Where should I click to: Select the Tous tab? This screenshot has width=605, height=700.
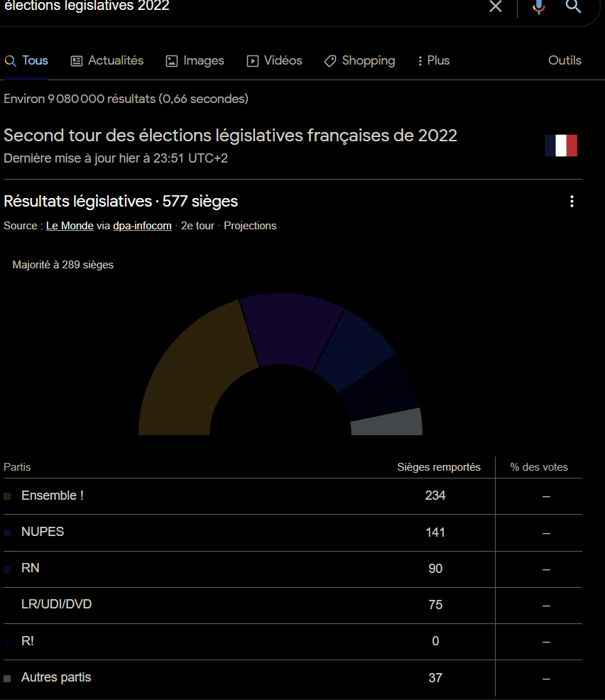point(26,61)
